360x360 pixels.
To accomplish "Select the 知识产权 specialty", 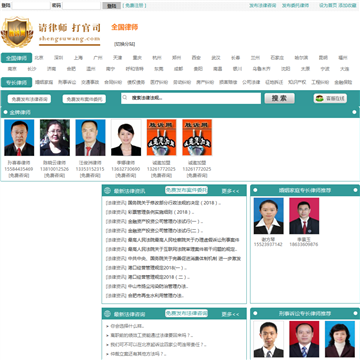I will point(297,82).
